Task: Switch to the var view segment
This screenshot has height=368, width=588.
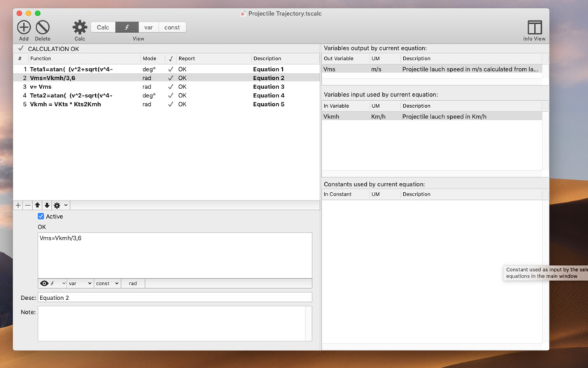Action: coord(148,27)
